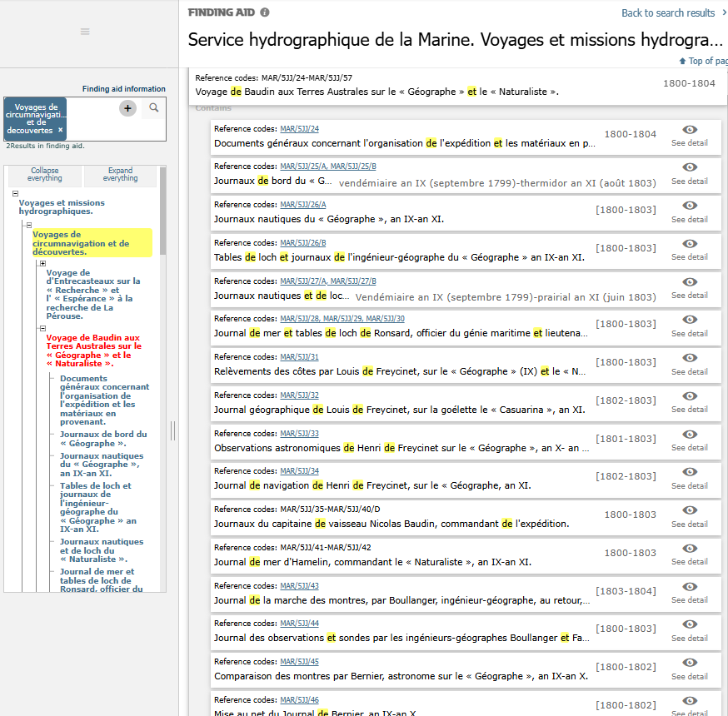The image size is (728, 716).
Task: Select the Journaux de bord du Géographe tree item
Action: click(x=102, y=438)
